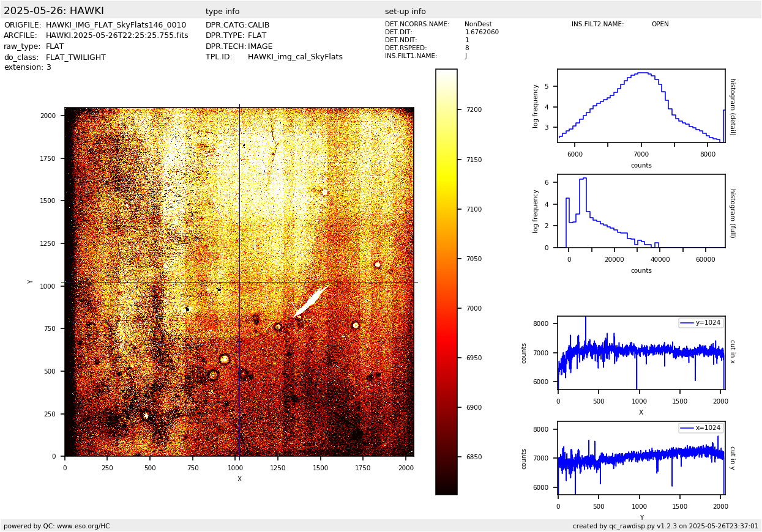This screenshot has height=532, width=762.
Task: Select the histogram (full) plot
Action: 641,211
